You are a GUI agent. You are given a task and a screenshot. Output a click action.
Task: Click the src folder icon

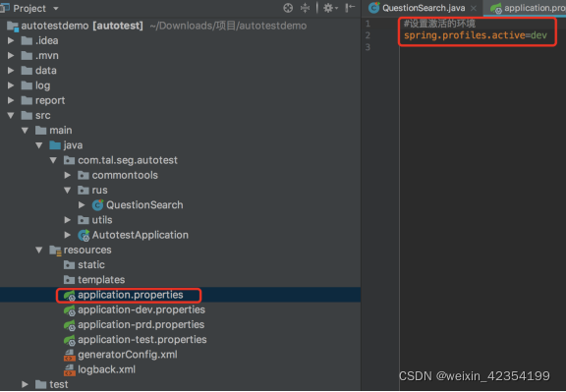(27, 116)
